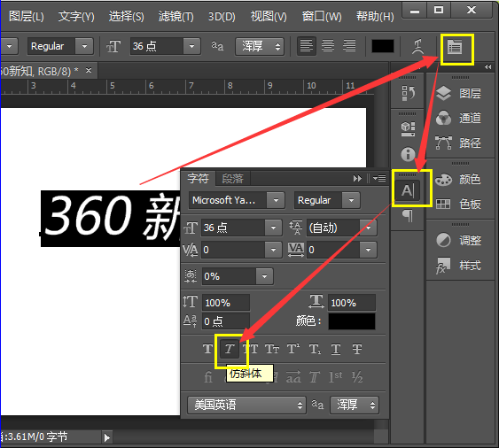Image resolution: width=499 pixels, height=448 pixels.
Task: Open the 视图(V) menu
Action: 269,16
